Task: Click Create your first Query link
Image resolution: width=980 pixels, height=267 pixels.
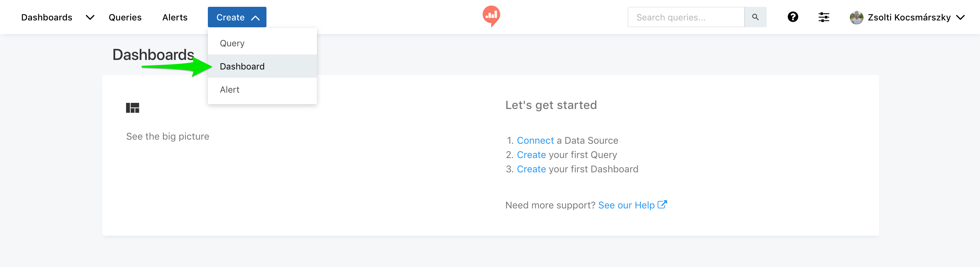Action: (x=531, y=155)
